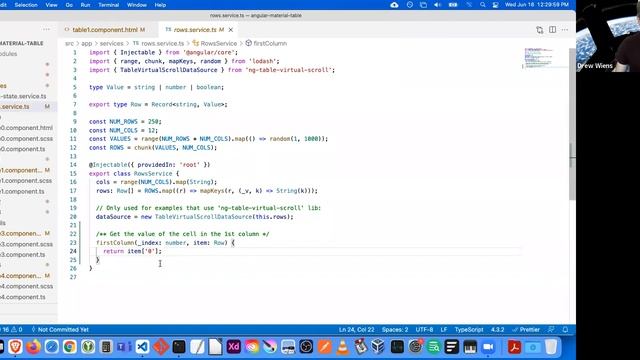Click TypeScript version 4.3.2 in status bar
The height and width of the screenshot is (360, 640).
[x=498, y=329]
